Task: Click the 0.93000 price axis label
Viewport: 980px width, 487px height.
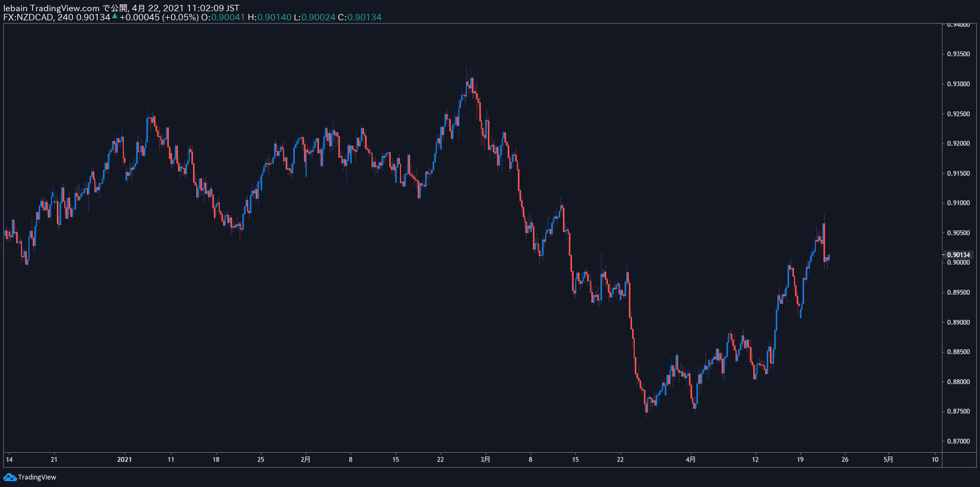Action: 958,84
